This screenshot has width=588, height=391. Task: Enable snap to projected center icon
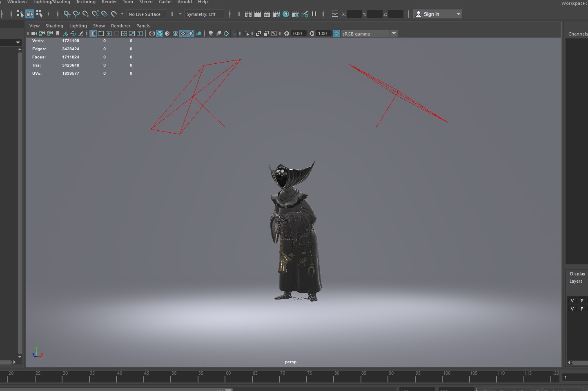coord(95,14)
